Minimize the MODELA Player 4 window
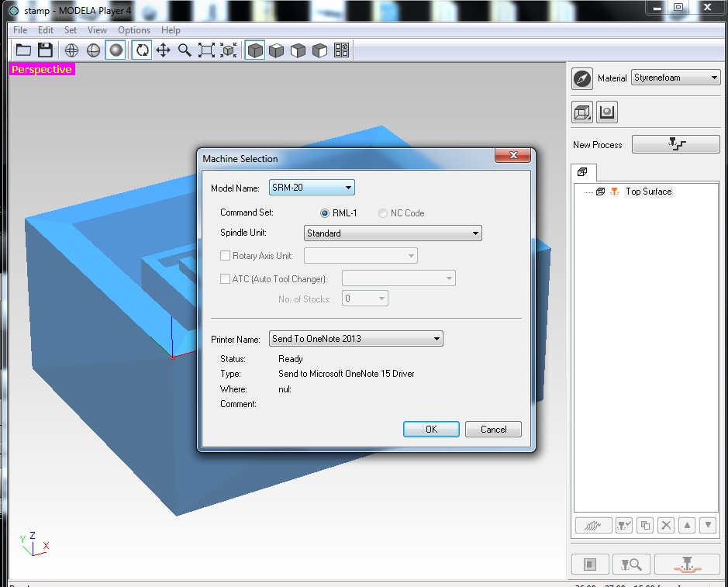This screenshot has height=587, width=728. [x=657, y=8]
